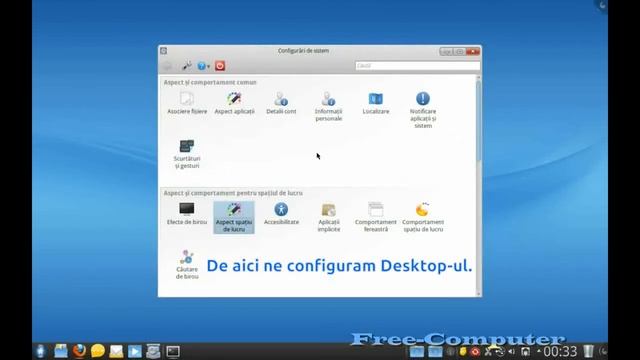
Task: Switch to first virtual desktop in pager
Action: 417,351
